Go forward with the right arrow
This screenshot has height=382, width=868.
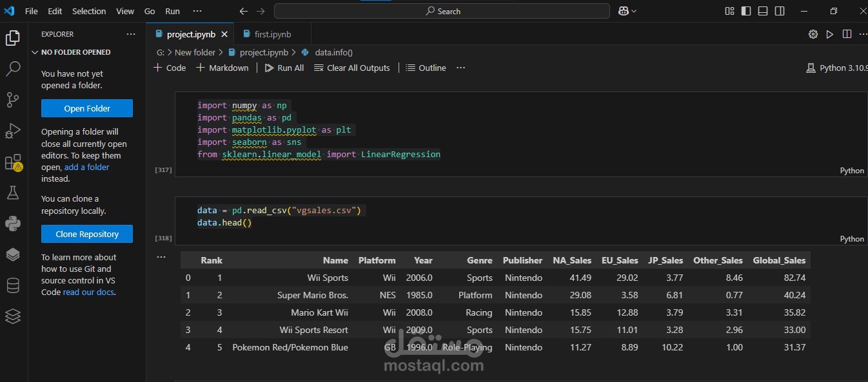coord(260,11)
